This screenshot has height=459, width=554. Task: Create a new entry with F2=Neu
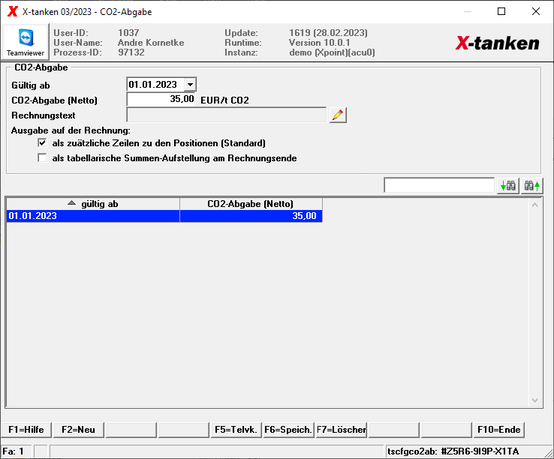78,430
